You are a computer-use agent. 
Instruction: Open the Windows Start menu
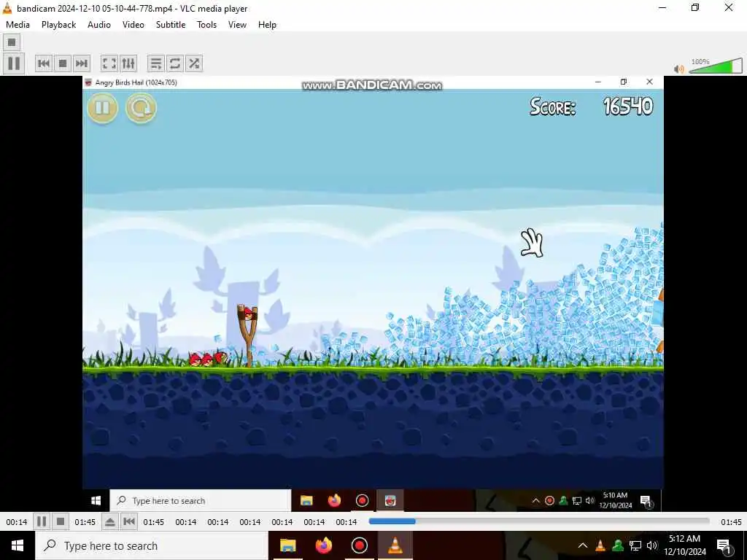click(18, 545)
